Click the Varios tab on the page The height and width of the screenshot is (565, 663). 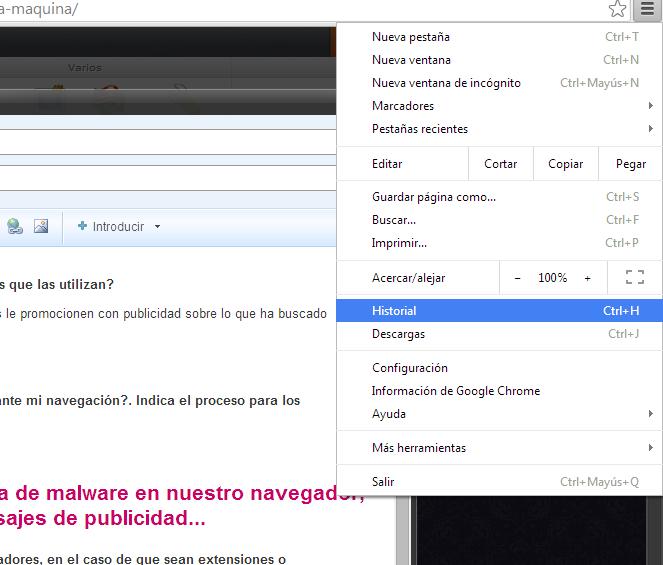tap(85, 68)
